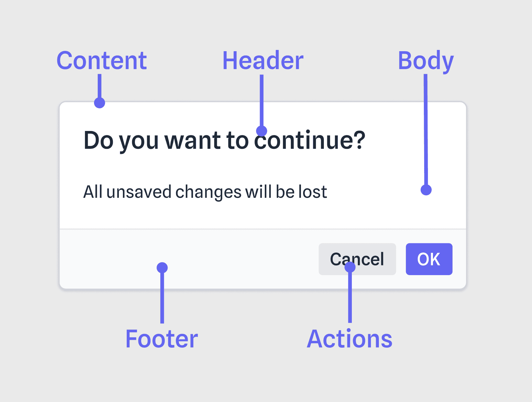Click the Body annotation label
The height and width of the screenshot is (402, 532).
(x=425, y=61)
